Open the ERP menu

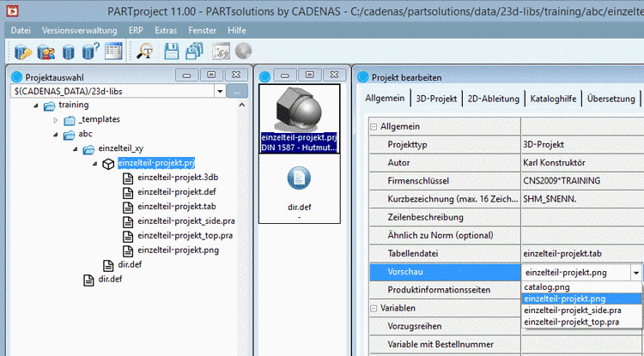click(x=136, y=30)
